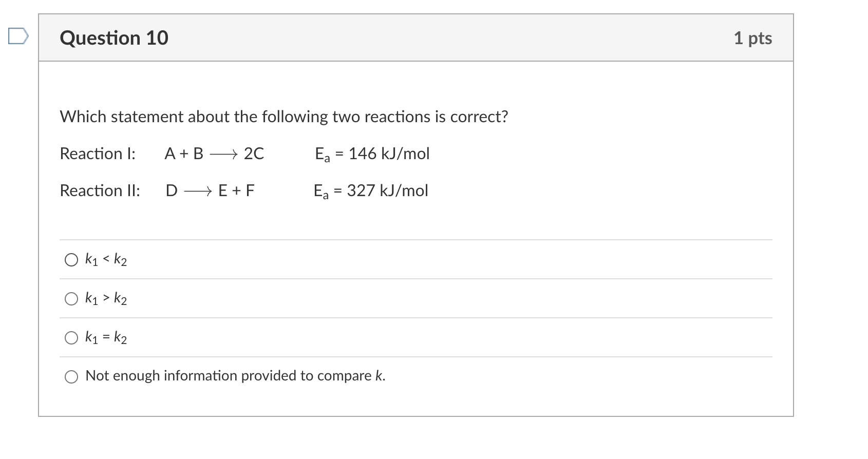Choose 'Not enough information provided to compare k'
The width and height of the screenshot is (868, 459).
71,377
